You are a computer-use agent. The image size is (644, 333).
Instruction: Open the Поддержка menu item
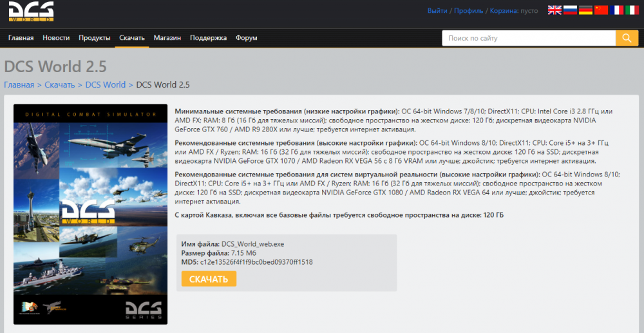(x=208, y=38)
